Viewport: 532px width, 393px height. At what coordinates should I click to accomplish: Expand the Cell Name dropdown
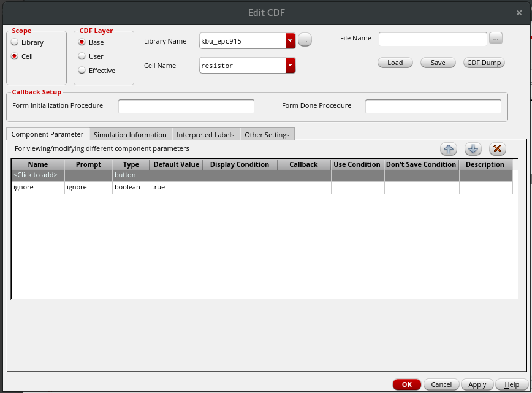point(291,66)
